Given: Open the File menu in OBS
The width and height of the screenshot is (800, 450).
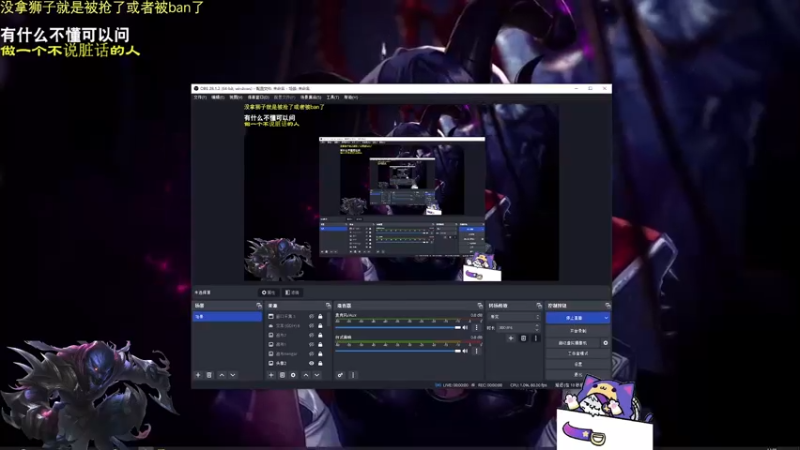Looking at the screenshot, I should [x=199, y=97].
